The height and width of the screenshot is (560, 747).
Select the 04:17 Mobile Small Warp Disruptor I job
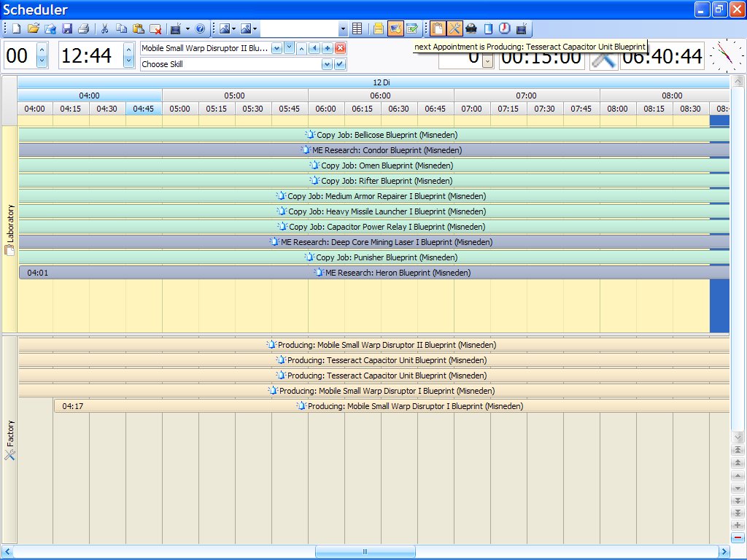(x=392, y=406)
